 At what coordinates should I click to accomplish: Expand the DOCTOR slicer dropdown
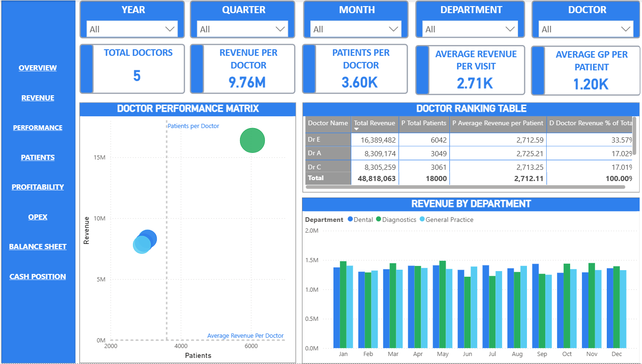point(586,29)
